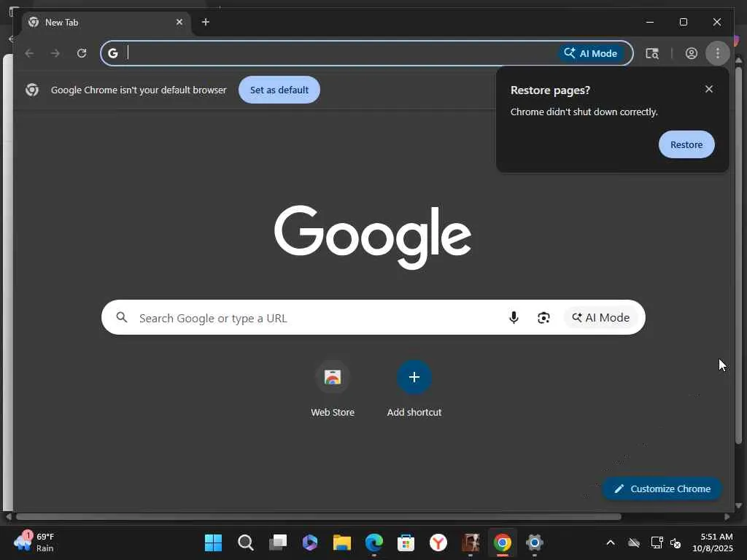Click the horizontal scrollbar thumb
The image size is (747, 560).
(318, 517)
